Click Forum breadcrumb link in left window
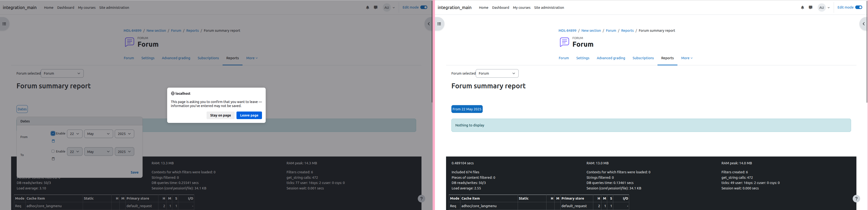868x210 pixels. [x=176, y=31]
